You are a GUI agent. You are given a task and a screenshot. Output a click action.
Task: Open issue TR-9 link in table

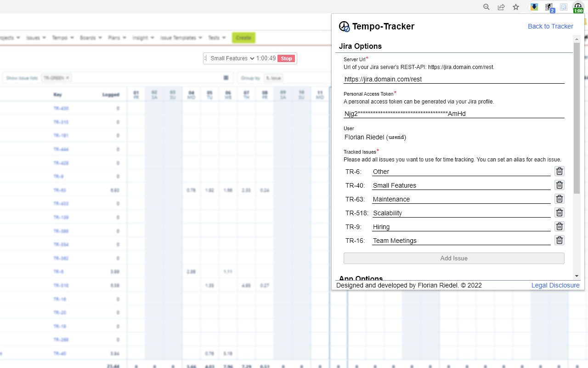pos(58,177)
